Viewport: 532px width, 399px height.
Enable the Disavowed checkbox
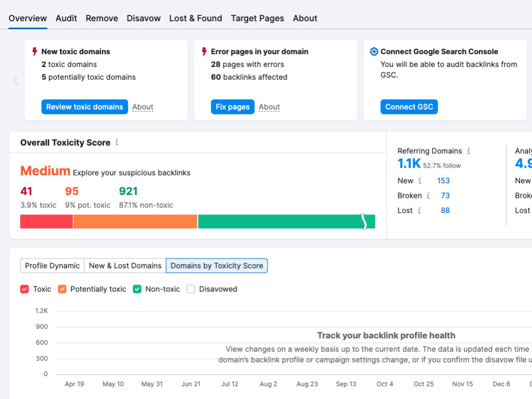point(191,289)
